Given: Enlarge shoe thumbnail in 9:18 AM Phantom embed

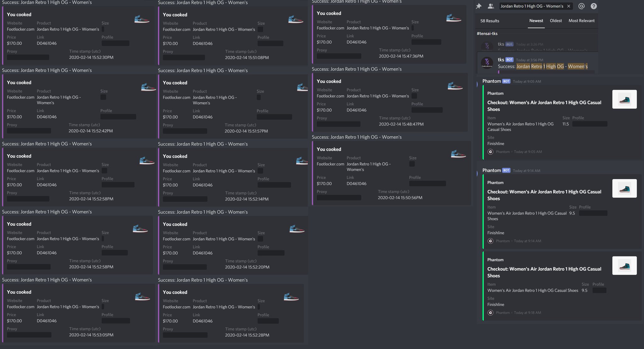Looking at the screenshot, I should point(625,266).
